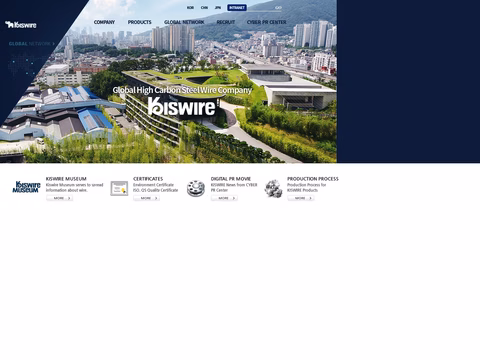The image size is (480, 360).
Task: Click the wire reel Digital PR Movie icon
Action: click(196, 188)
